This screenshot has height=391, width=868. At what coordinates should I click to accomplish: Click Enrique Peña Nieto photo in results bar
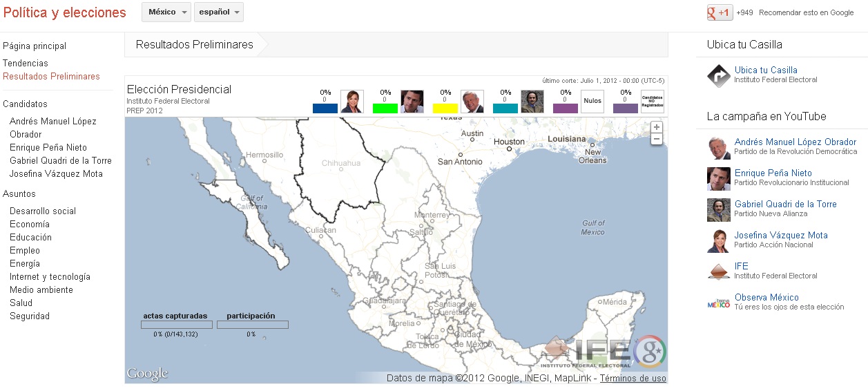[x=412, y=102]
